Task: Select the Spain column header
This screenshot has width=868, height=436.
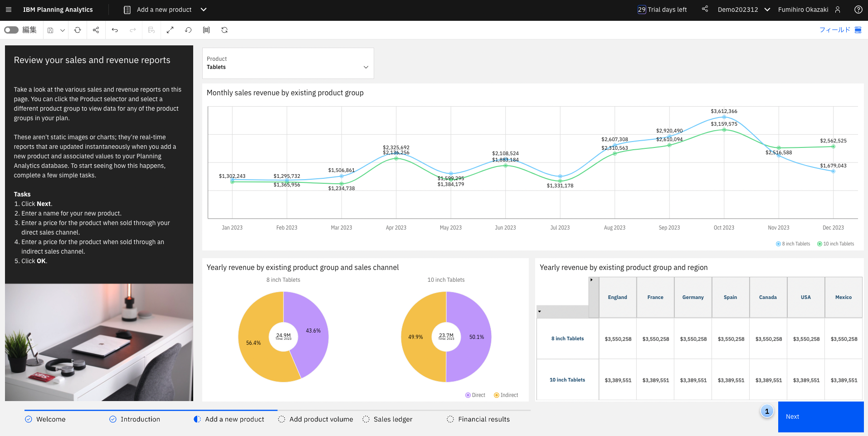Action: point(731,297)
